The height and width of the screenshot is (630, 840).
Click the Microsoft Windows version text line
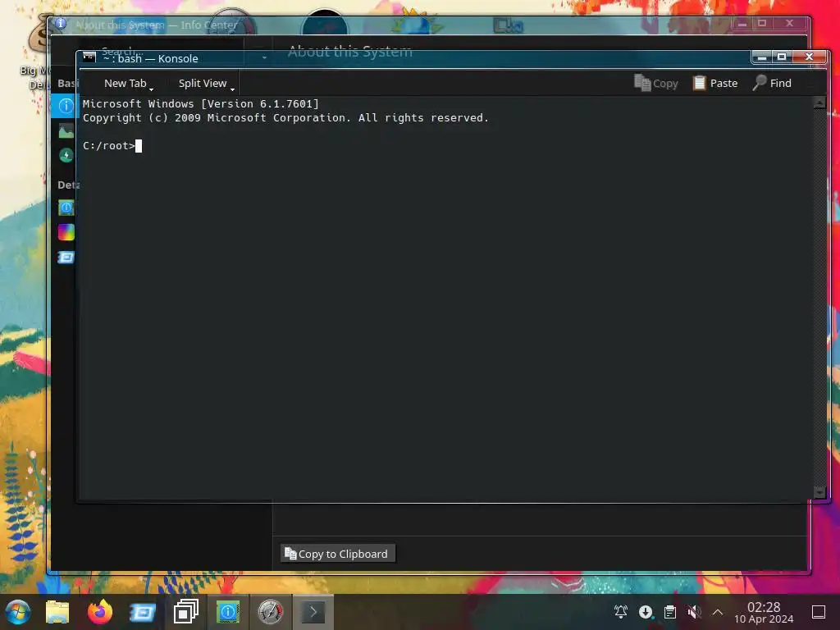[x=201, y=103]
